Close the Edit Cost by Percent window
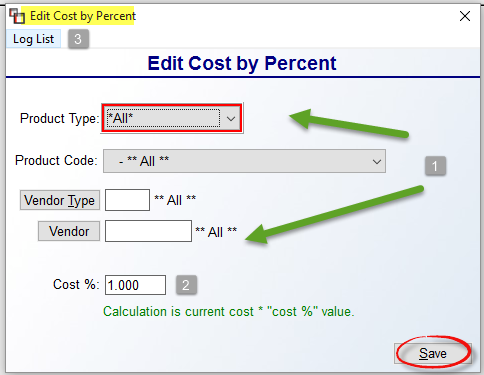484x375 pixels. tap(465, 16)
